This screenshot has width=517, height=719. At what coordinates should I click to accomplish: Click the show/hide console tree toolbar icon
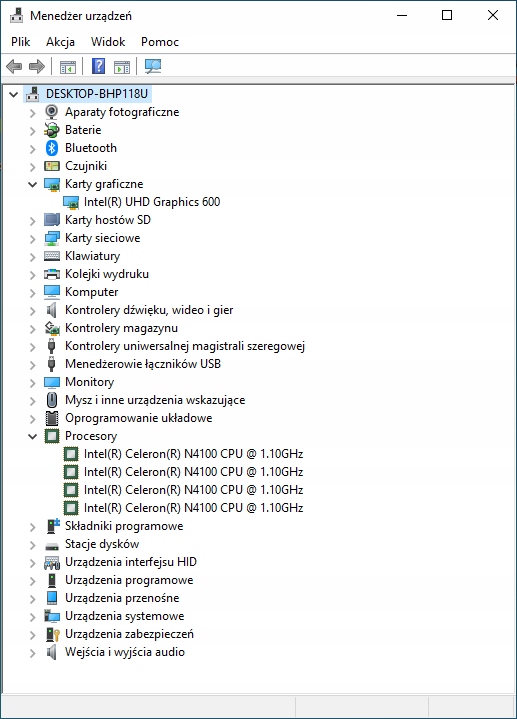(68, 66)
